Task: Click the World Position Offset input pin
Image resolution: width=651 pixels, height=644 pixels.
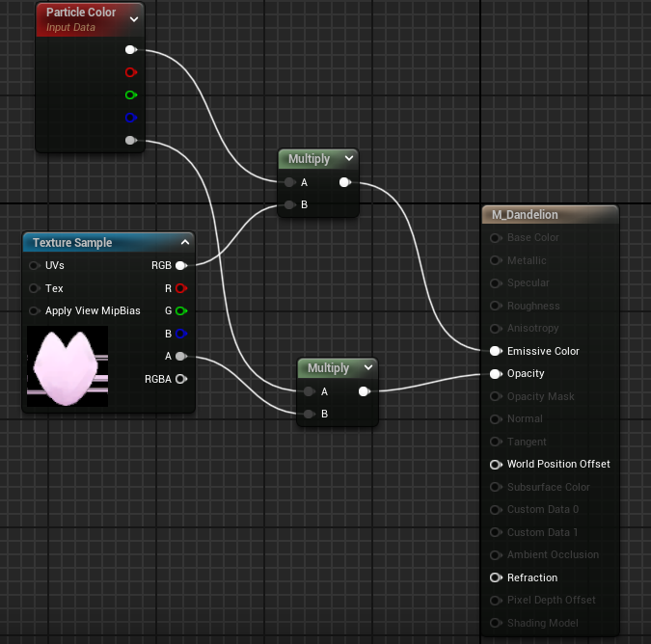Action: coord(496,464)
